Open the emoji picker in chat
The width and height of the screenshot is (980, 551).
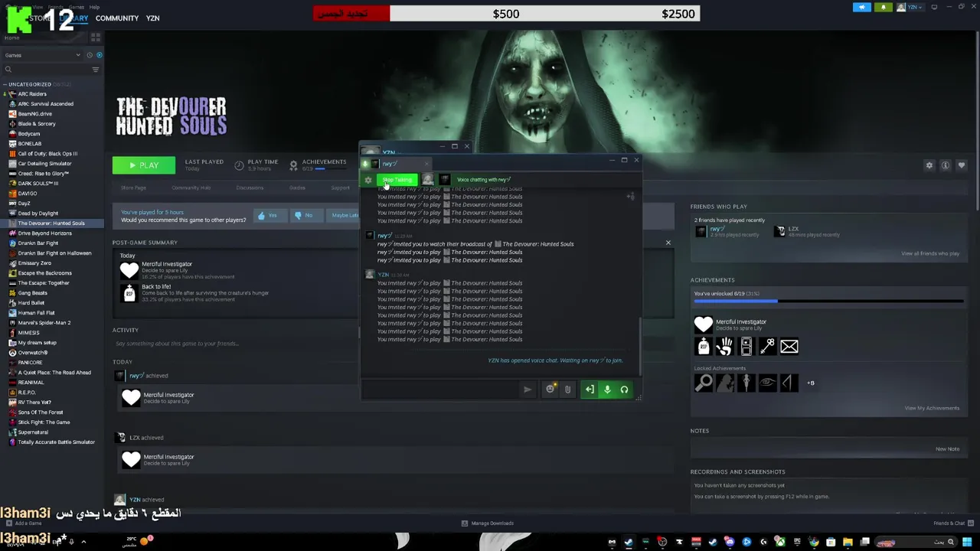[550, 390]
